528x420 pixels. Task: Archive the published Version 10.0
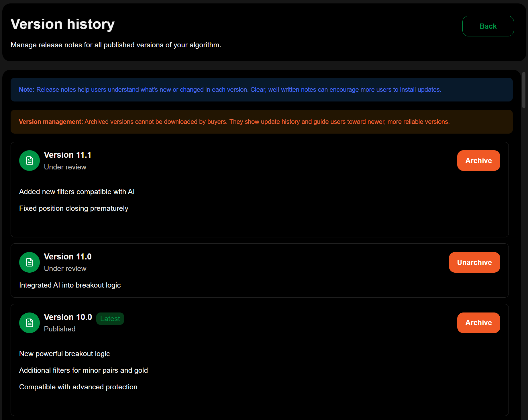(x=478, y=323)
